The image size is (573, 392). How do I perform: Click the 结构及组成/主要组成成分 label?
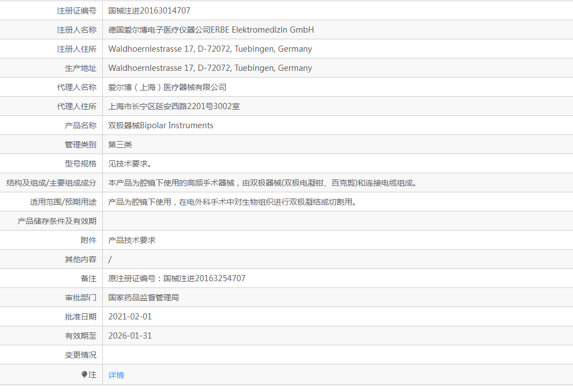52,183
